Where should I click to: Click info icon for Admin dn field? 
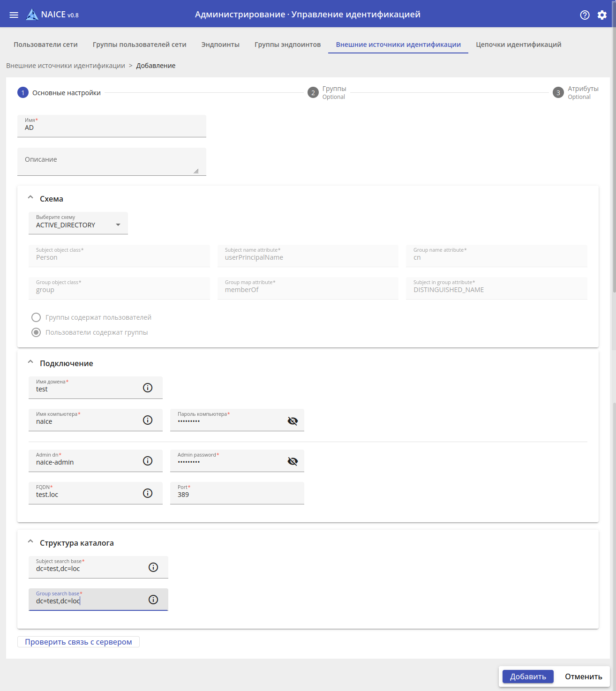coord(148,461)
